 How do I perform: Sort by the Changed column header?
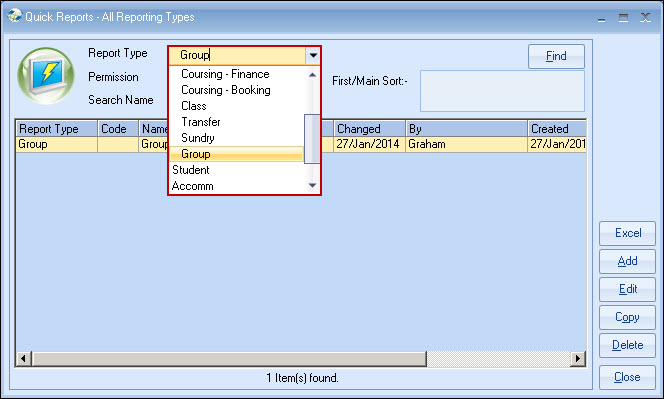tap(369, 129)
